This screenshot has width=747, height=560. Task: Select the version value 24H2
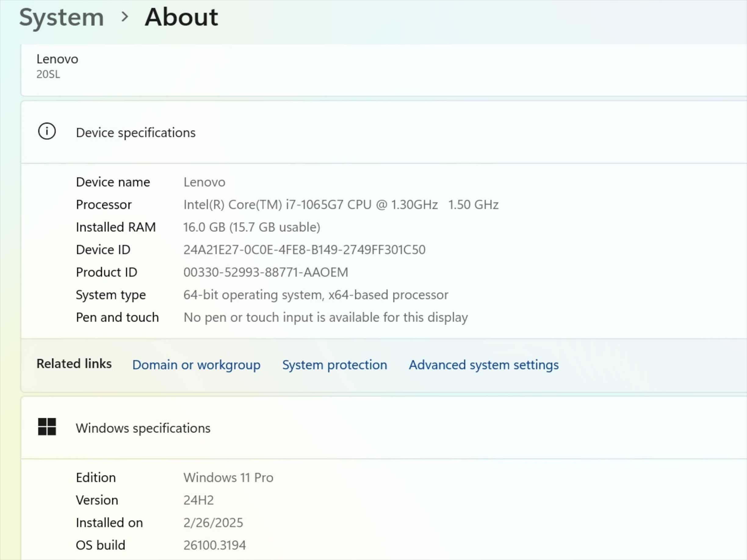199,500
